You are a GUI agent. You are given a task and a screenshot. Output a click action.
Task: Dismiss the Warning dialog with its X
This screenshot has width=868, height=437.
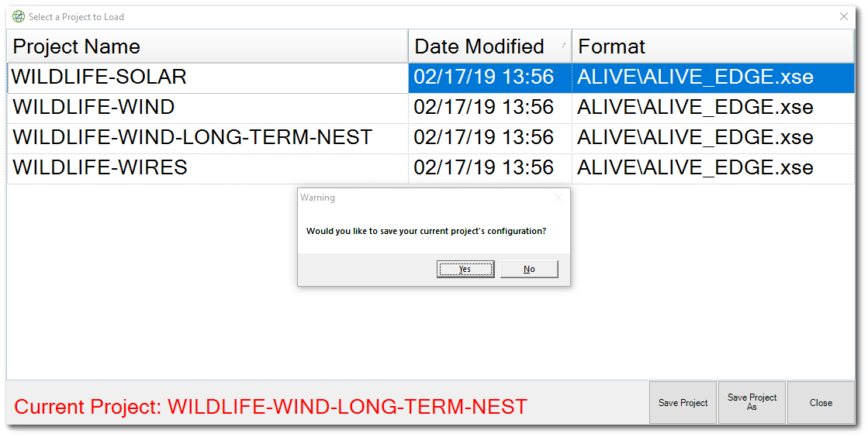tap(558, 198)
